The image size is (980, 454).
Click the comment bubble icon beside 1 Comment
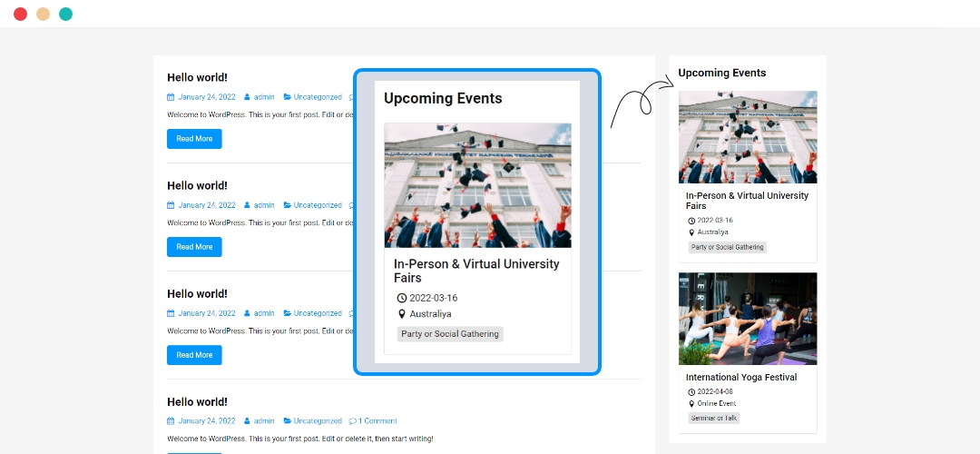click(352, 421)
